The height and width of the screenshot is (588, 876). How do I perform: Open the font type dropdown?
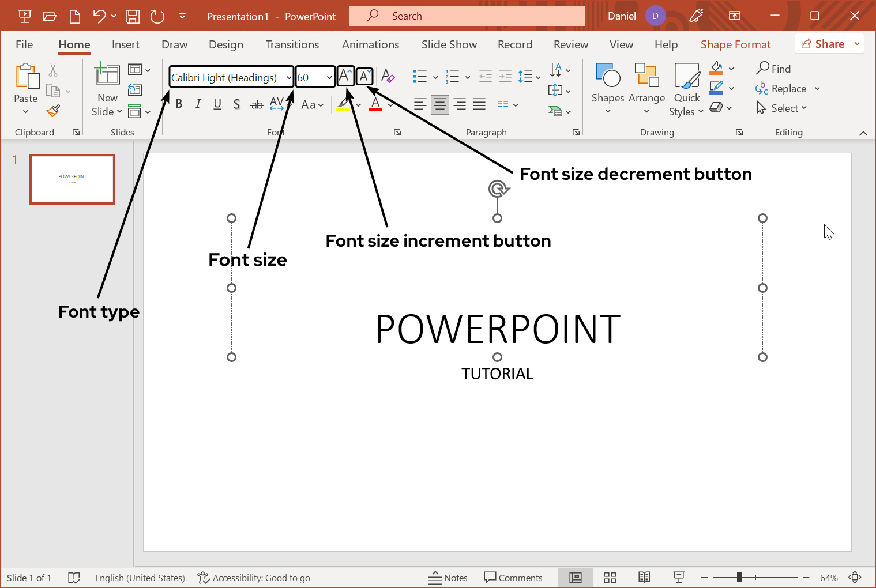[x=288, y=77]
